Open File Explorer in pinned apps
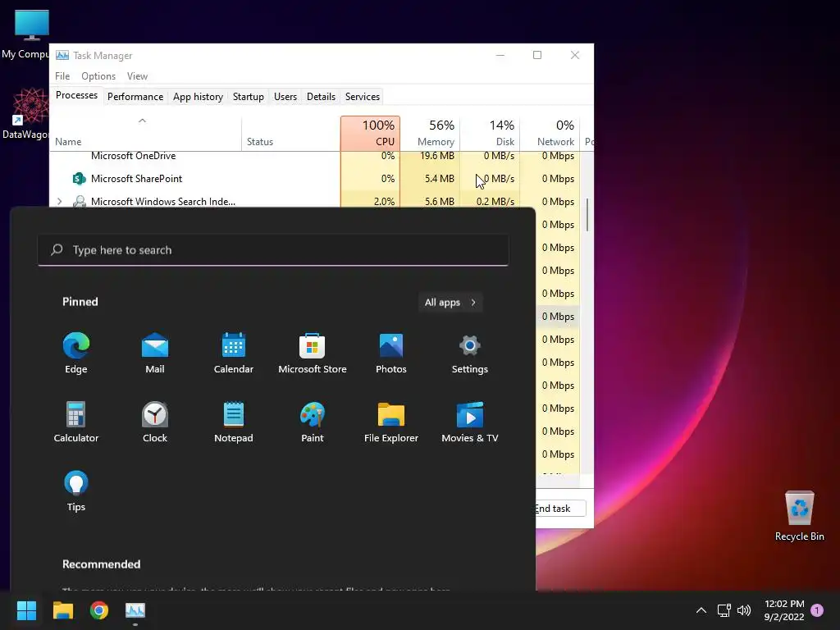 click(391, 422)
